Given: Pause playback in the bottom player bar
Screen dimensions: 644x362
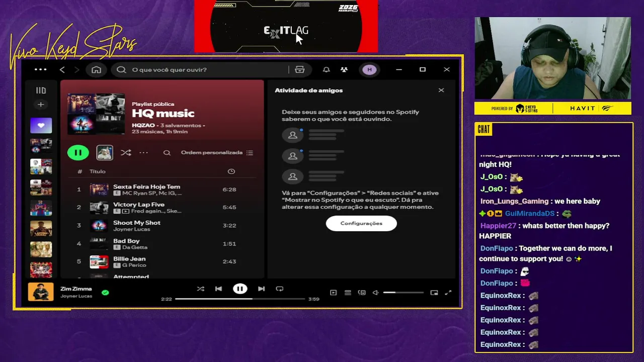Looking at the screenshot, I should (240, 289).
